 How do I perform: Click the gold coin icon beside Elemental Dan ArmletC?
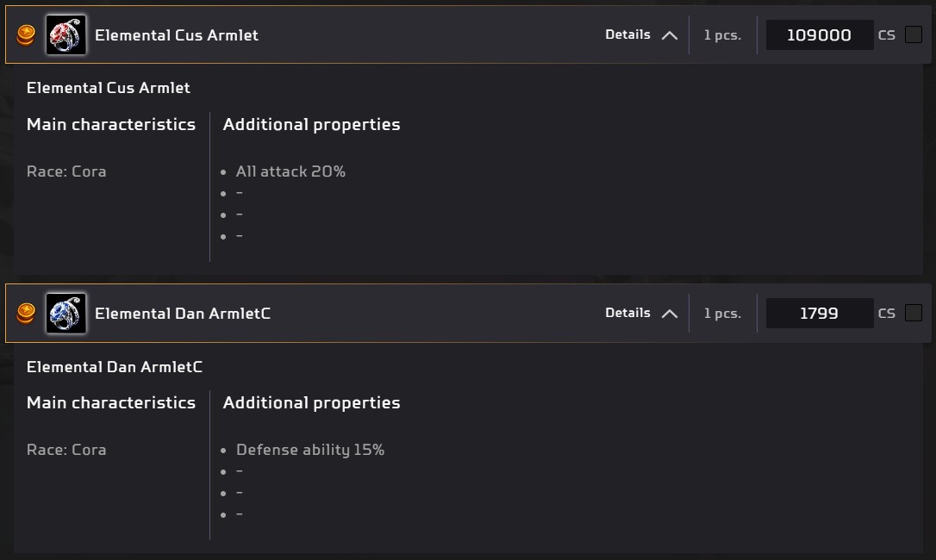(26, 313)
